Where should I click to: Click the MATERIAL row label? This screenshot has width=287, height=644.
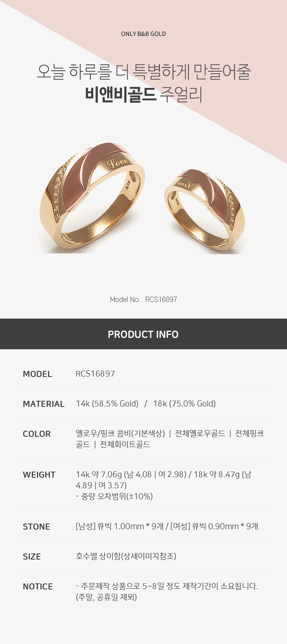coord(44,404)
